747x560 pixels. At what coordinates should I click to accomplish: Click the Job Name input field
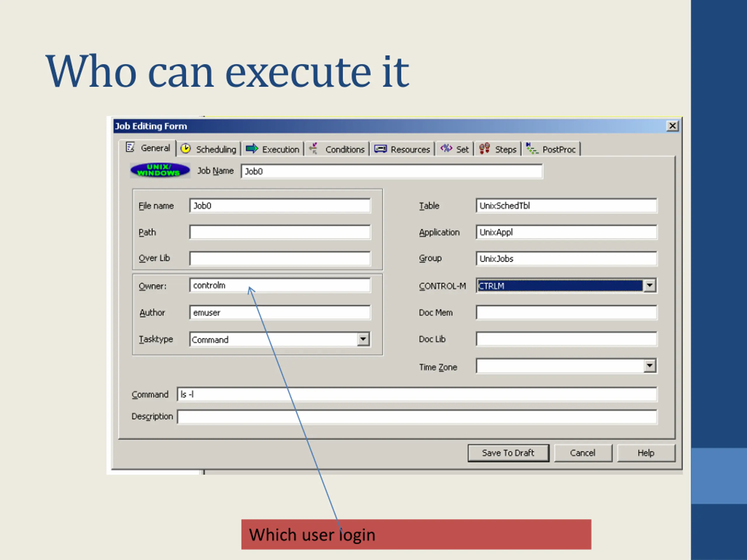pos(392,171)
